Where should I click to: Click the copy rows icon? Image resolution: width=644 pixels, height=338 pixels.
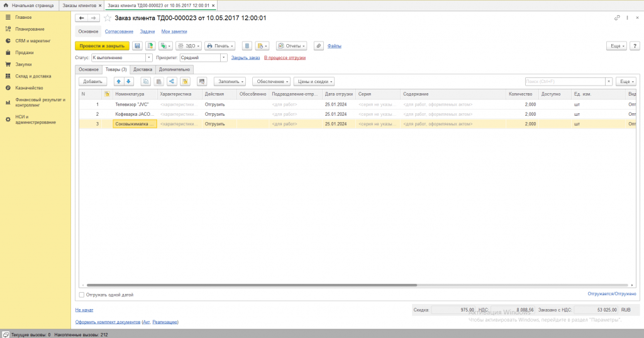pyautogui.click(x=146, y=81)
